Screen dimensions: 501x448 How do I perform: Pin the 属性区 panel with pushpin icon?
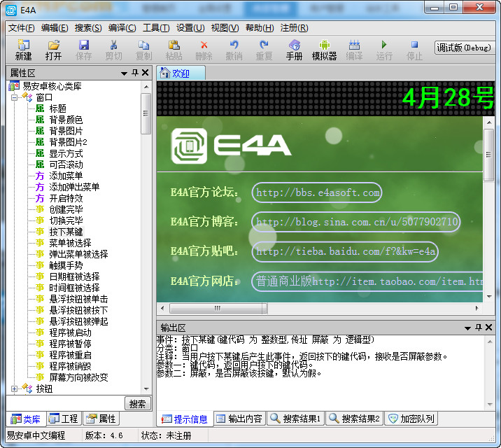point(135,73)
